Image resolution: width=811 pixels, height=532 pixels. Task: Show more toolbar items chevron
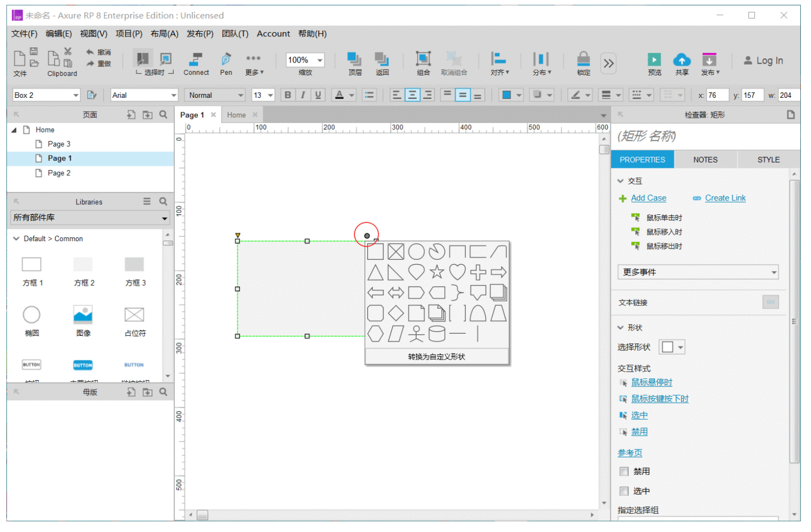click(x=608, y=64)
